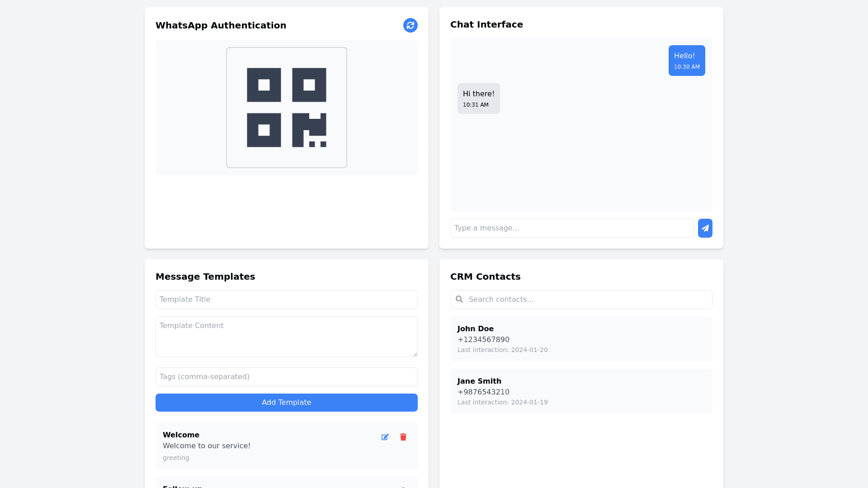The width and height of the screenshot is (868, 488).
Task: Click John Doe's phone number
Action: [483, 339]
